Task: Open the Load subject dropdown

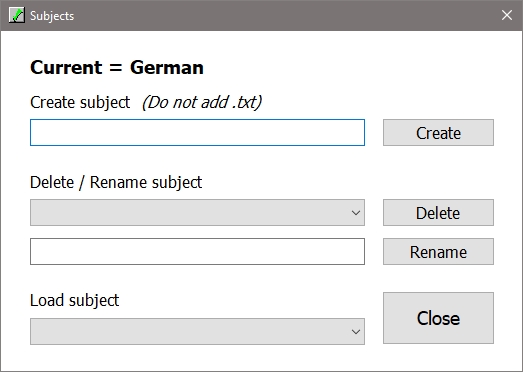Action: (x=197, y=331)
